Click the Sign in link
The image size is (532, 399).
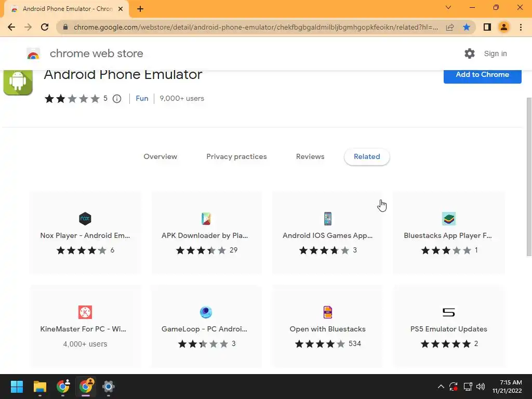[x=495, y=54]
